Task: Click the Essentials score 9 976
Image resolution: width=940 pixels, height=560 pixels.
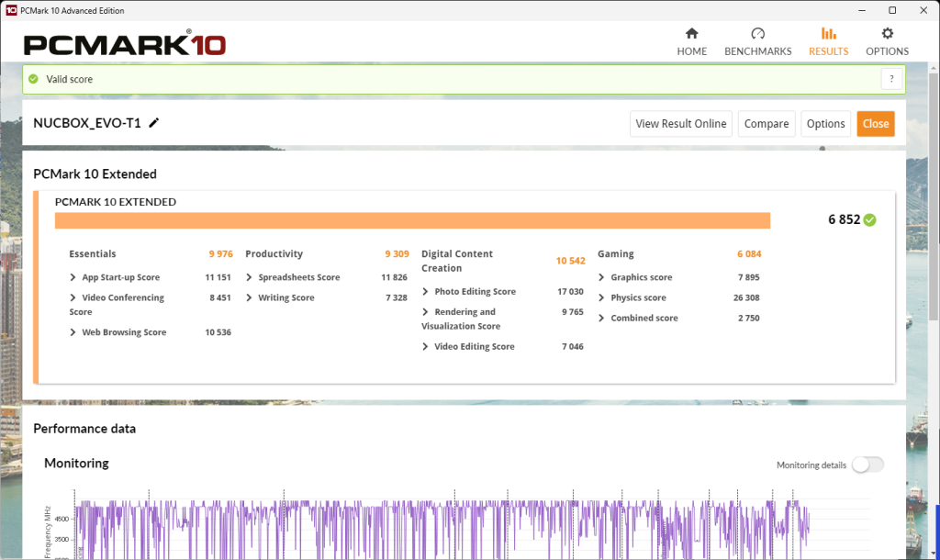Action: 220,253
